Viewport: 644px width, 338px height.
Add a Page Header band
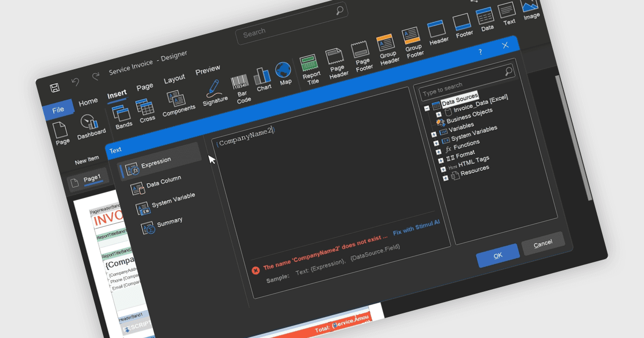336,63
